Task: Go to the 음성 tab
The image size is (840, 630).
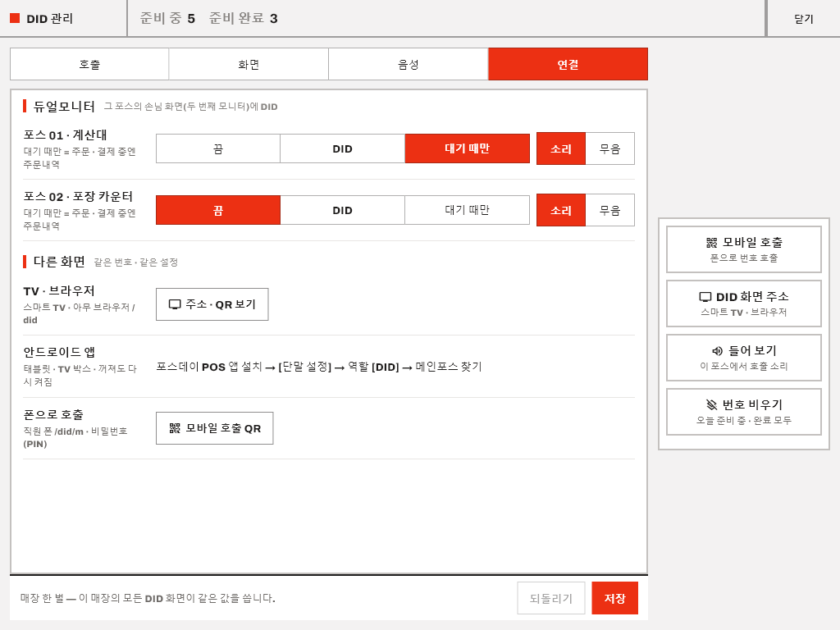Action: (x=409, y=64)
